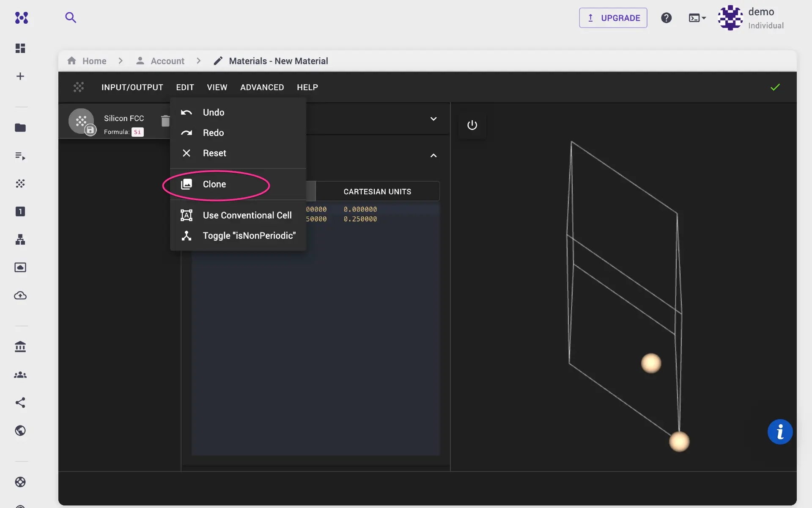The height and width of the screenshot is (508, 812).
Task: Select the Materials cluster icon in sidebar
Action: pos(20,184)
